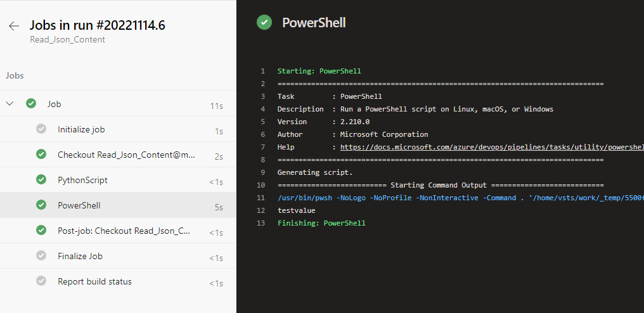Click the green check icon for Checkout Read_Json_Content

[x=41, y=155]
